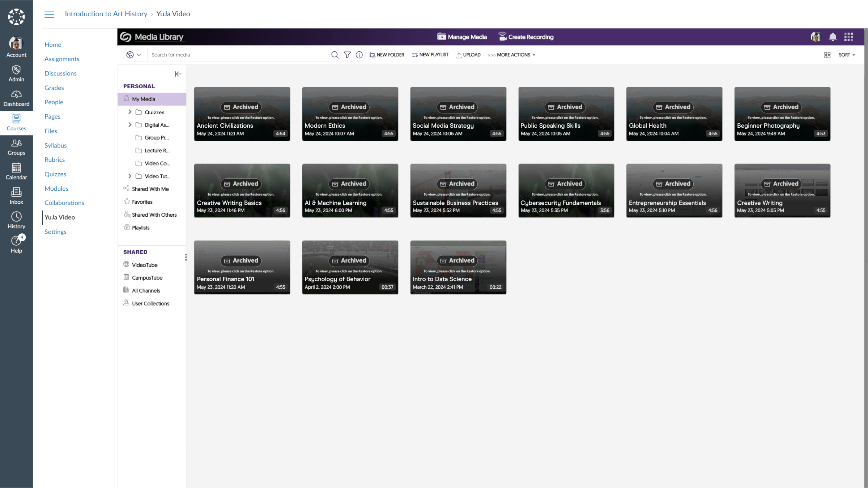
Task: Select the Sustainable Business Practices thumbnail
Action: [458, 191]
